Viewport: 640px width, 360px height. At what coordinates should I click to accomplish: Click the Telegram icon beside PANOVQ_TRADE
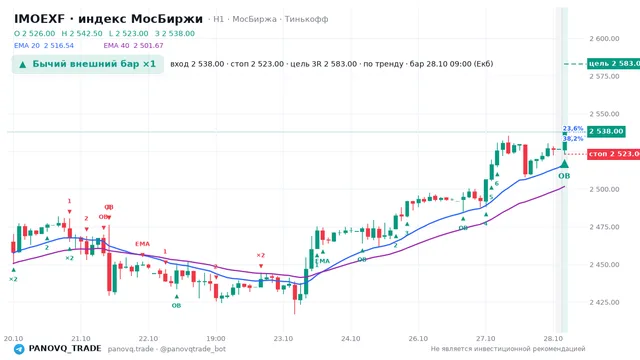click(x=19, y=349)
